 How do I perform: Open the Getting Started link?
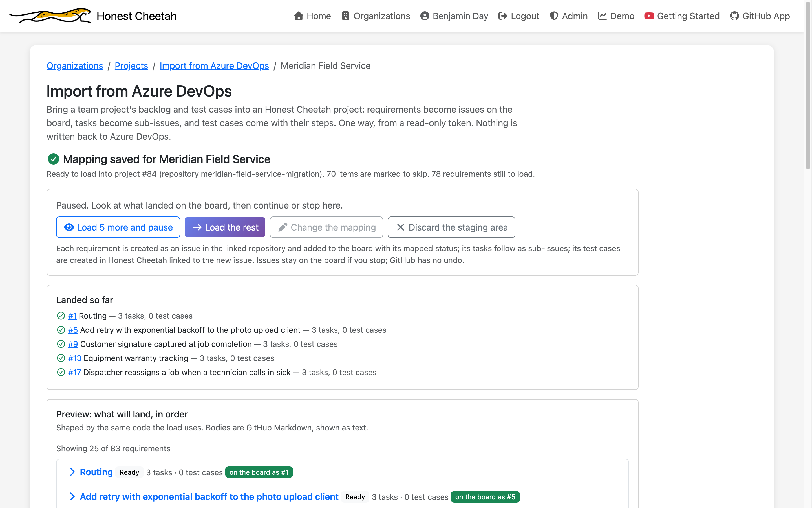pyautogui.click(x=682, y=16)
